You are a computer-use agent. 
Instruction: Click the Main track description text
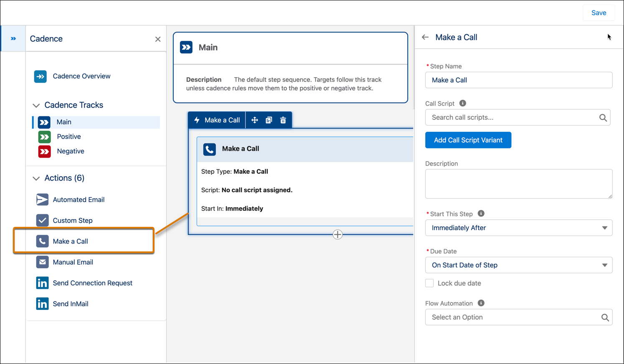pyautogui.click(x=284, y=84)
